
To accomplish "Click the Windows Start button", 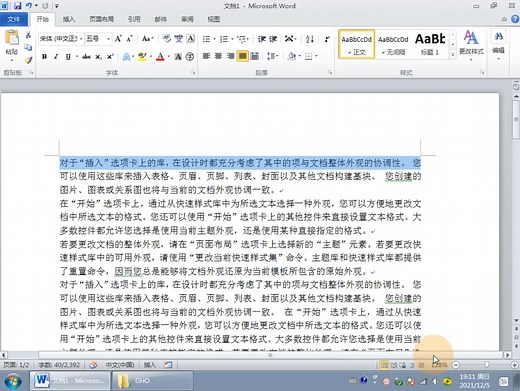I will click(x=13, y=381).
